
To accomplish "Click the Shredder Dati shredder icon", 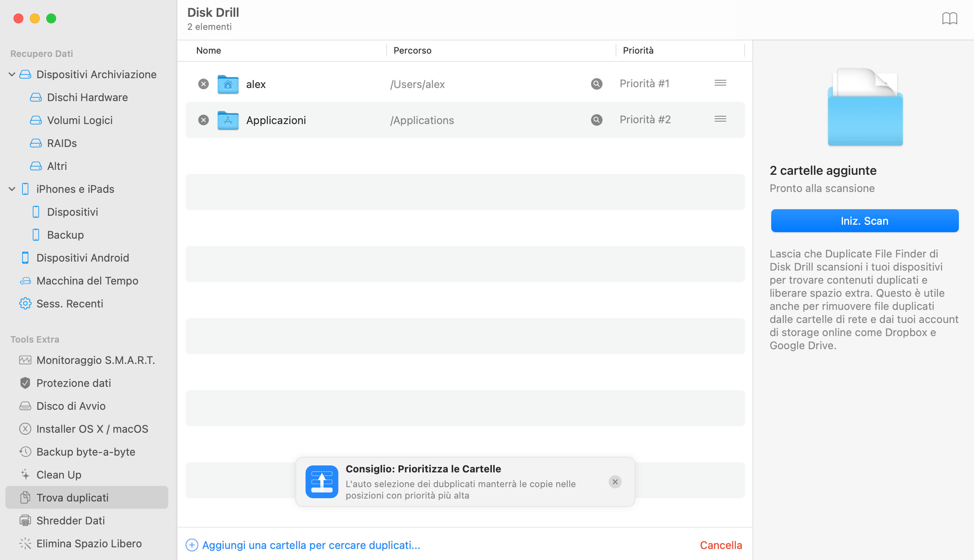I will (x=25, y=521).
